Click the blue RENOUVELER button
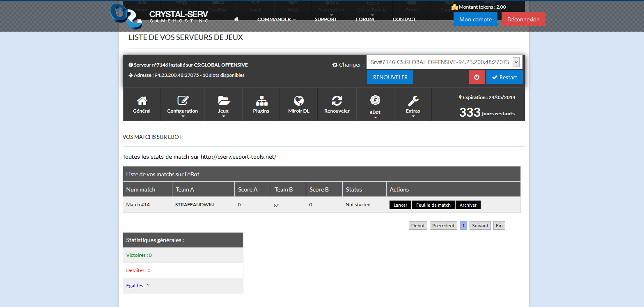 [x=390, y=77]
